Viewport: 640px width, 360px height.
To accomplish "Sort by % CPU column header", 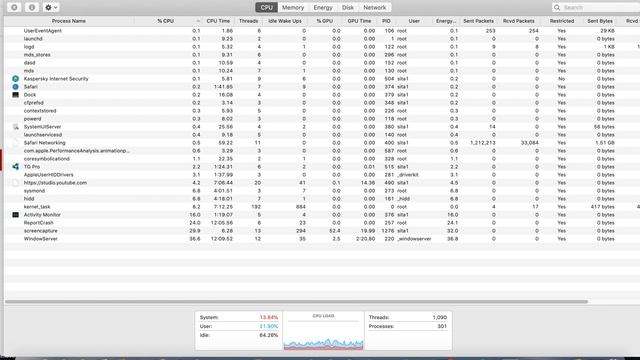I will [166, 21].
